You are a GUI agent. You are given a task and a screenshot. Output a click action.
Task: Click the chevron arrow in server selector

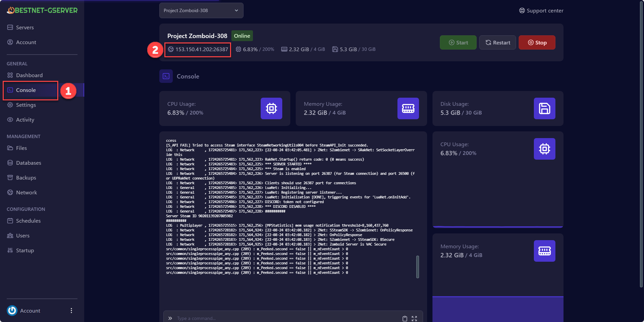pos(236,10)
